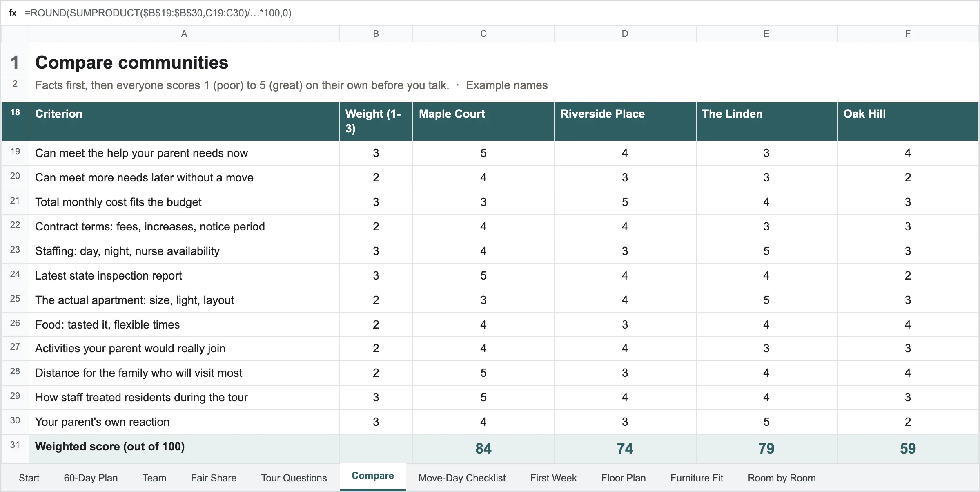Click the Weight (1-3) header cell

pyautogui.click(x=376, y=121)
